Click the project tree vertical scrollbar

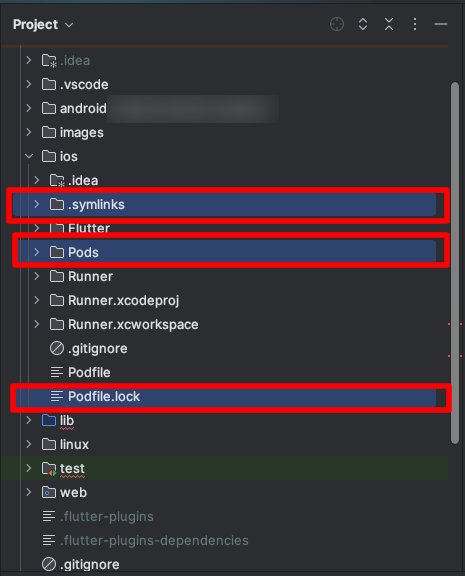point(455,263)
